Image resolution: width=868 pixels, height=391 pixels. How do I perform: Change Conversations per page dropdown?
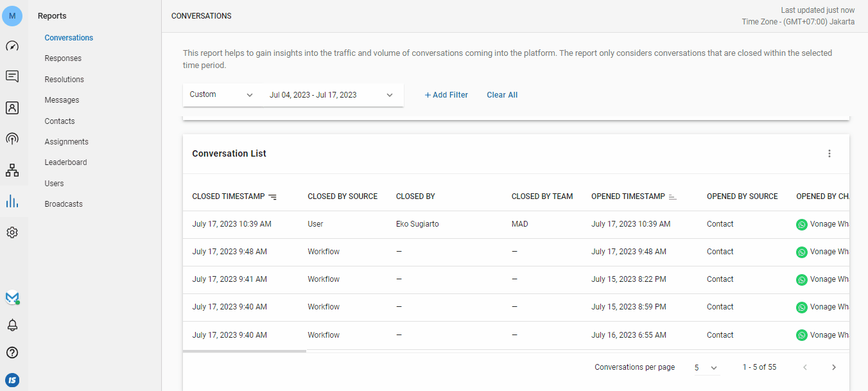[706, 368]
